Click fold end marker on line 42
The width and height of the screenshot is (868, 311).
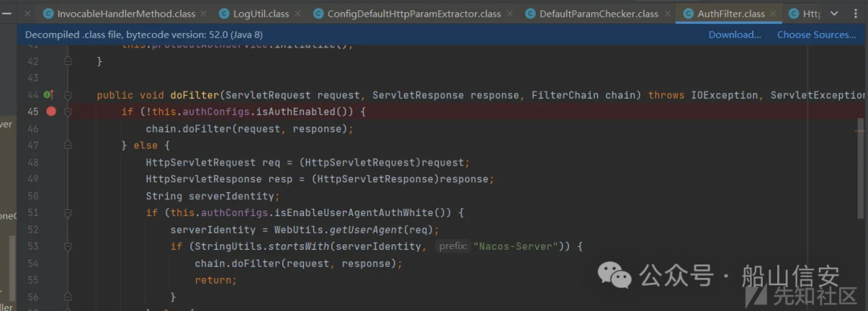point(68,61)
